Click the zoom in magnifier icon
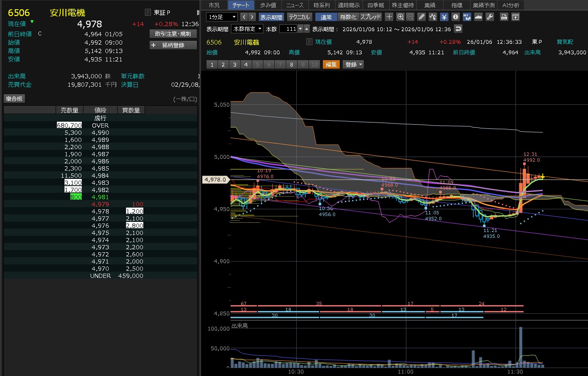Image resolution: width=588 pixels, height=376 pixels. pyautogui.click(x=400, y=17)
